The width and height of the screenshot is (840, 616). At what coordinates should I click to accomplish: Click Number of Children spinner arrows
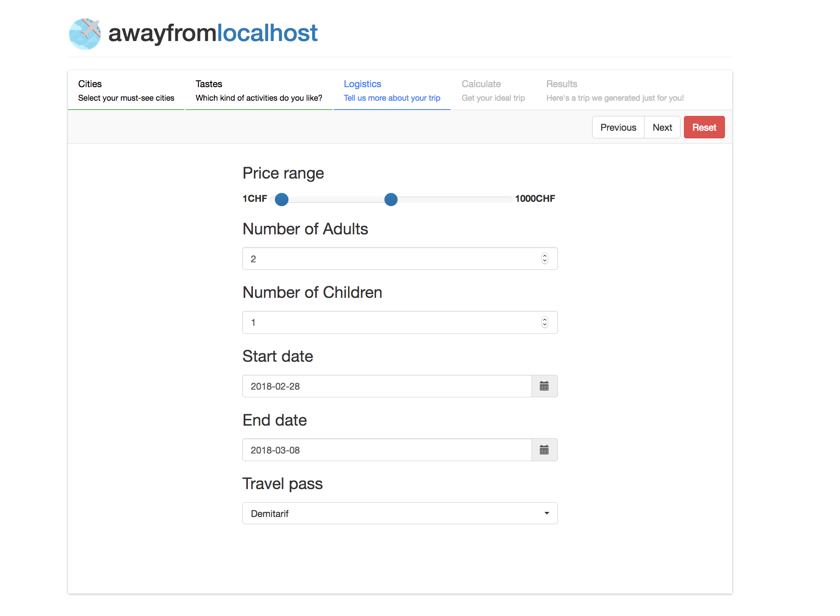[545, 322]
